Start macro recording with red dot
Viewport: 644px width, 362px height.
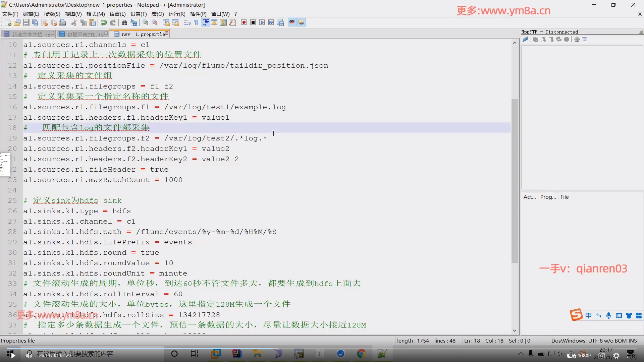point(244,22)
